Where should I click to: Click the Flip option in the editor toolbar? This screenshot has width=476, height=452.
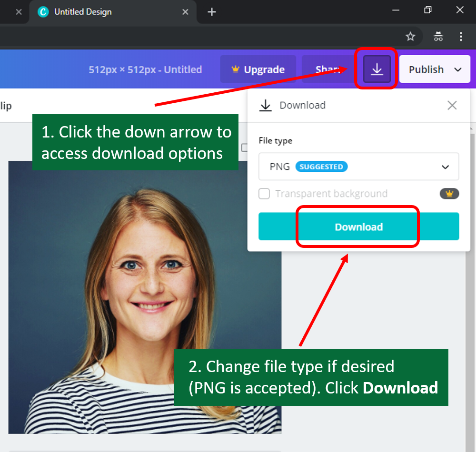click(x=6, y=106)
